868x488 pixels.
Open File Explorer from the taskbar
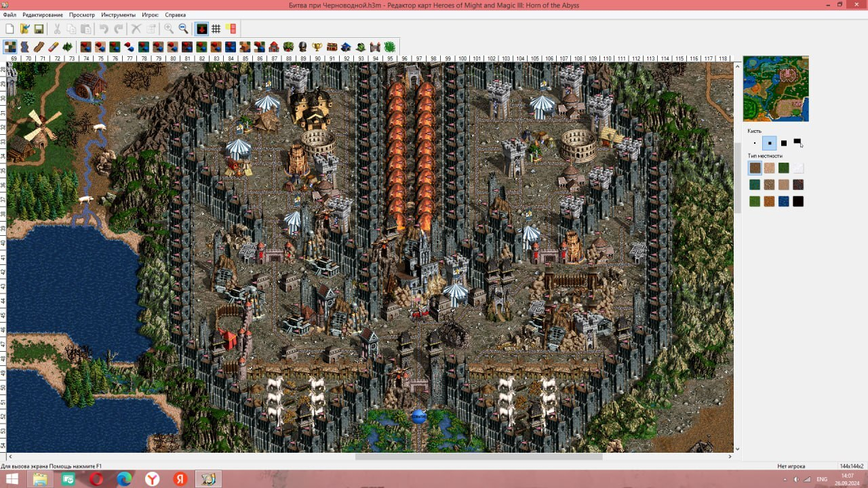pyautogui.click(x=40, y=479)
